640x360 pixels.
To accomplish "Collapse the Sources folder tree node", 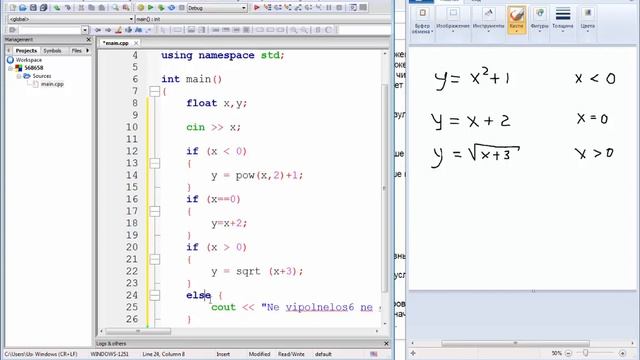I will pos(19,76).
